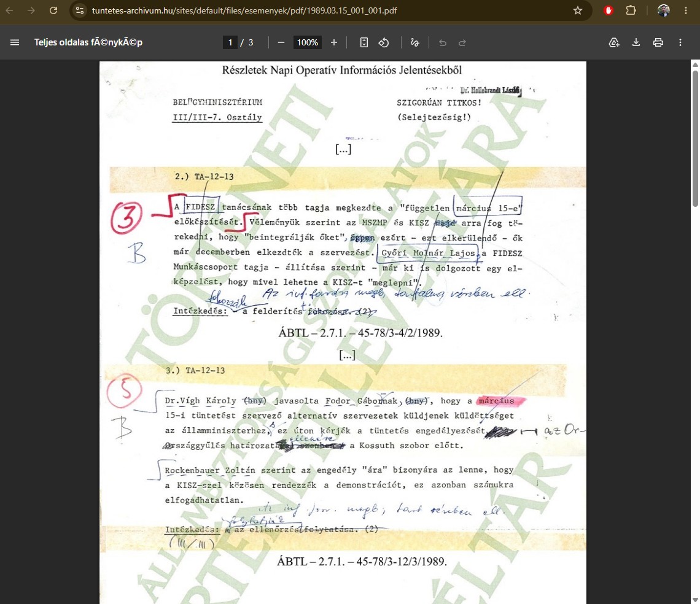The image size is (700, 604).
Task: View site information icon in address bar
Action: click(x=80, y=10)
